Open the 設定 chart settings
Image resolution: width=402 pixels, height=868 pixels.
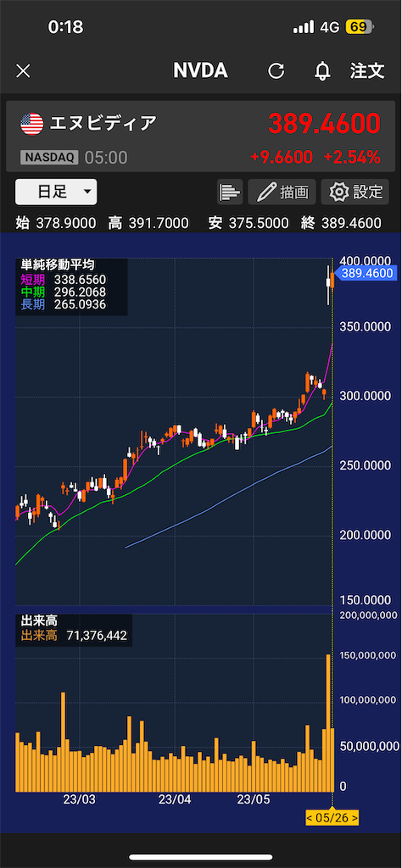click(x=355, y=192)
